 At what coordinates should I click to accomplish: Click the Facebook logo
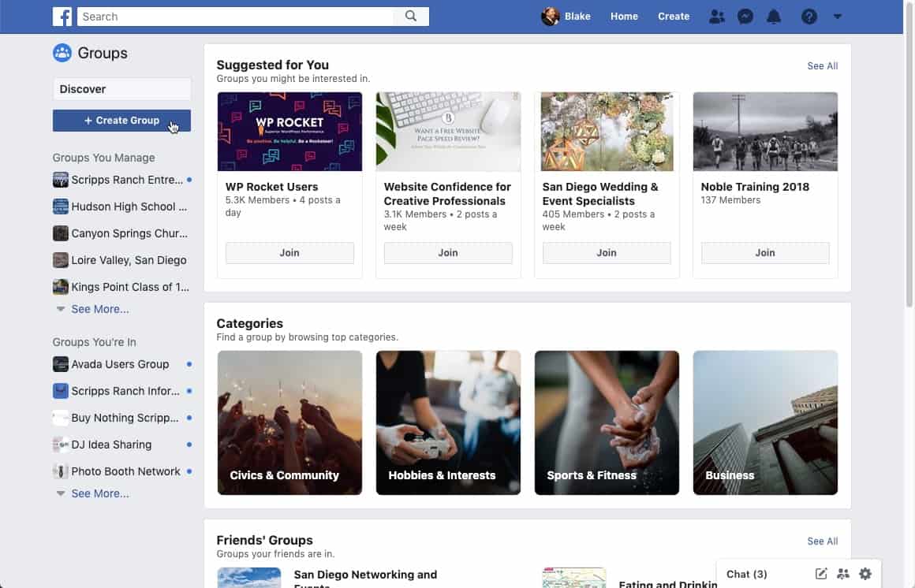pos(62,16)
